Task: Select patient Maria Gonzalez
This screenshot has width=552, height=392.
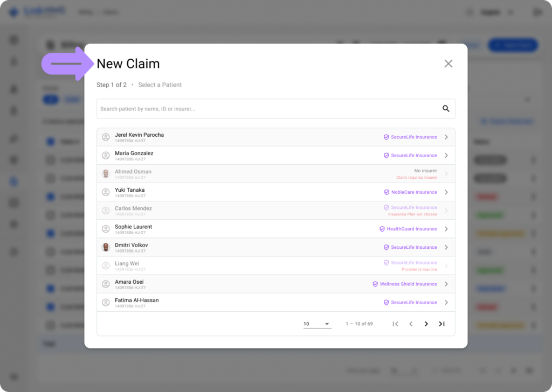Action: coord(275,156)
